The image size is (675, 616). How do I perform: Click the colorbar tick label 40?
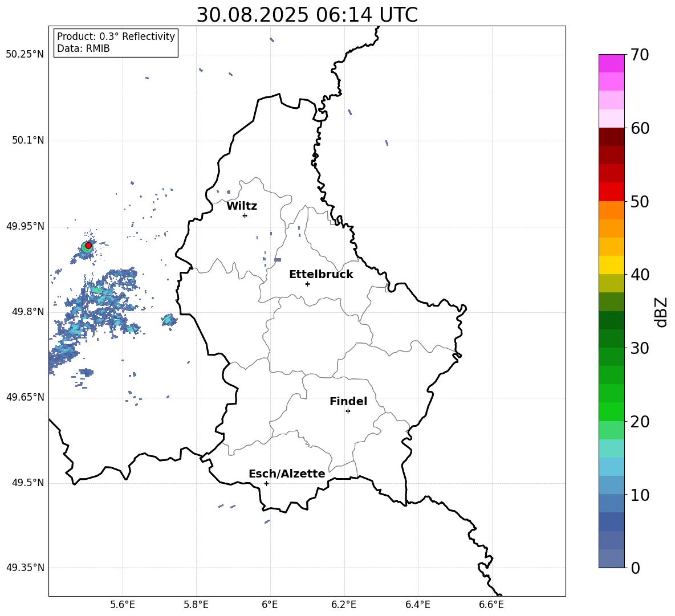[640, 275]
